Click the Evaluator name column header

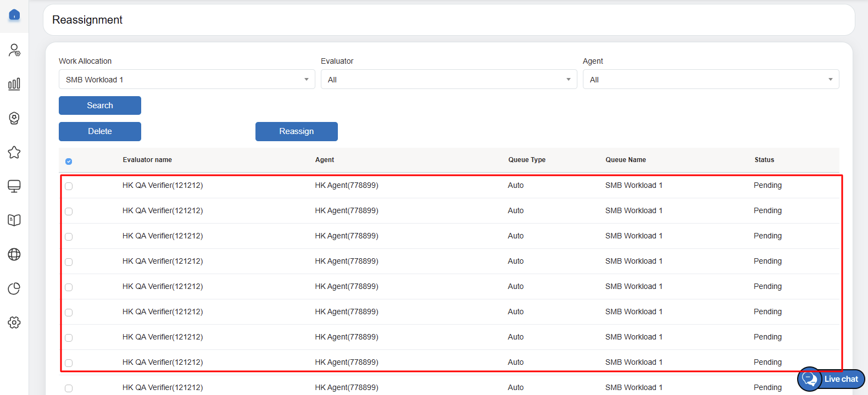click(147, 160)
